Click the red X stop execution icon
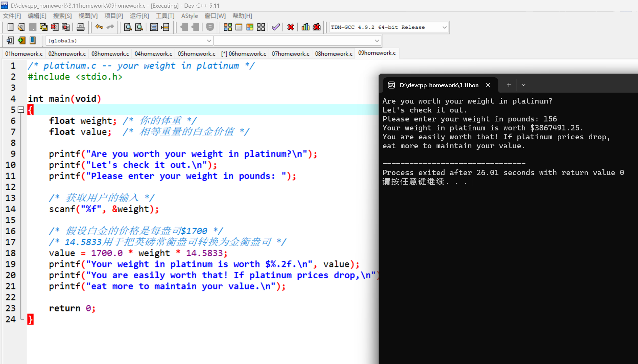638x364 pixels. (x=290, y=27)
